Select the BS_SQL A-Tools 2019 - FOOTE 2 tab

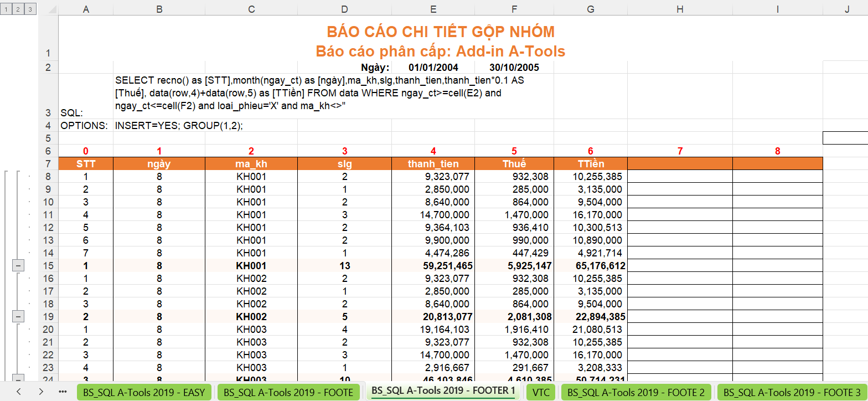tap(635, 392)
